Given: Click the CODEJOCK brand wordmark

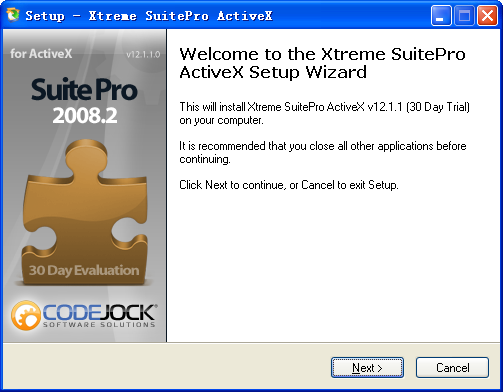Looking at the screenshot, I should tap(99, 312).
